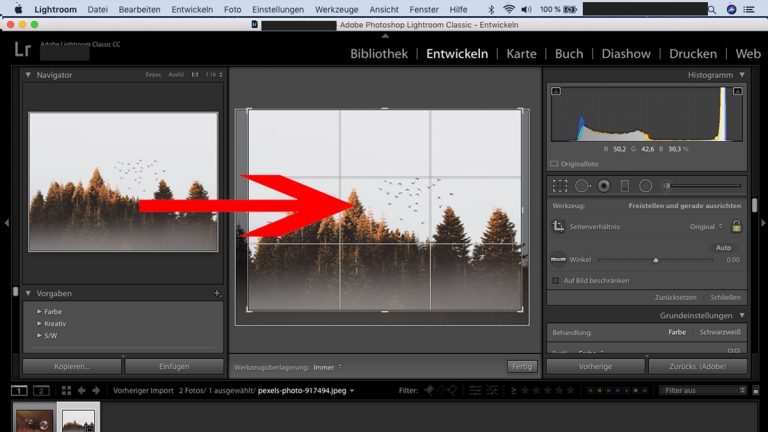Viewport: 768px width, 432px height.
Task: Toggle the Originalfoto checkbox
Action: pos(554,163)
